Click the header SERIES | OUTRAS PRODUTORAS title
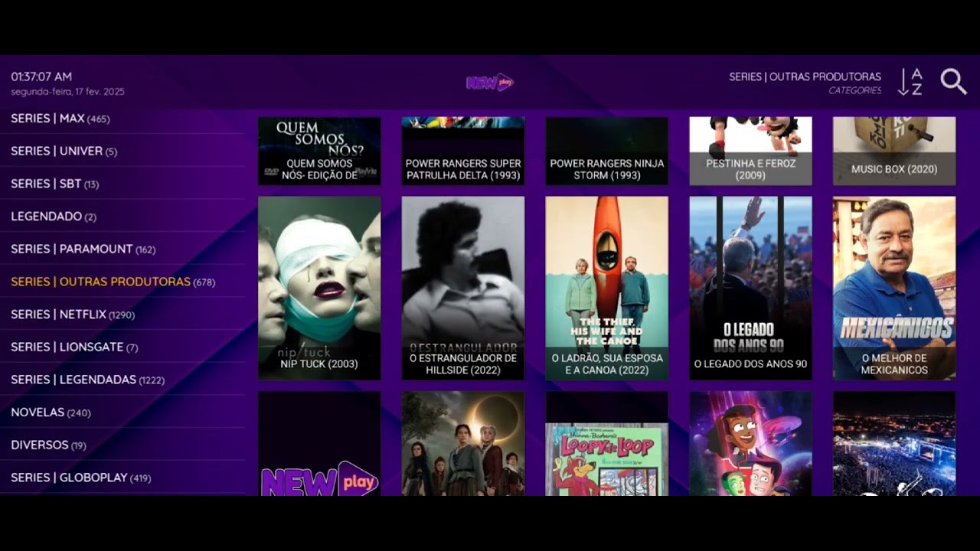This screenshot has width=980, height=551. coord(805,77)
